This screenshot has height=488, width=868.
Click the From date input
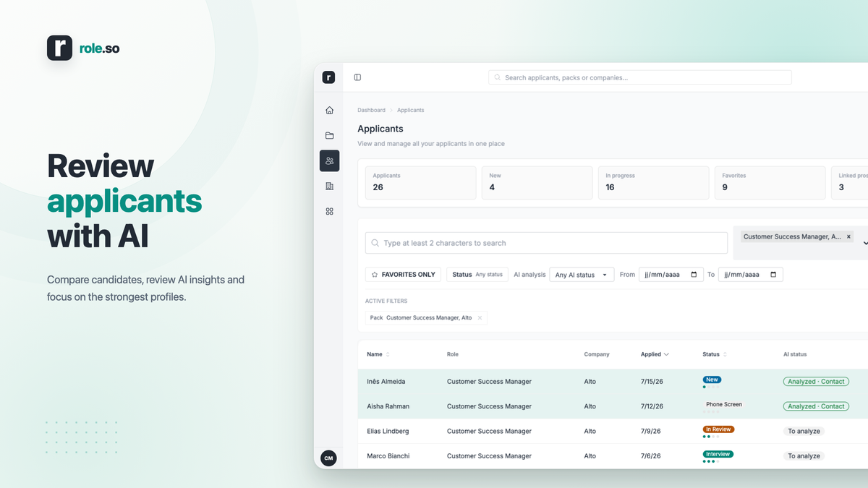pos(671,275)
